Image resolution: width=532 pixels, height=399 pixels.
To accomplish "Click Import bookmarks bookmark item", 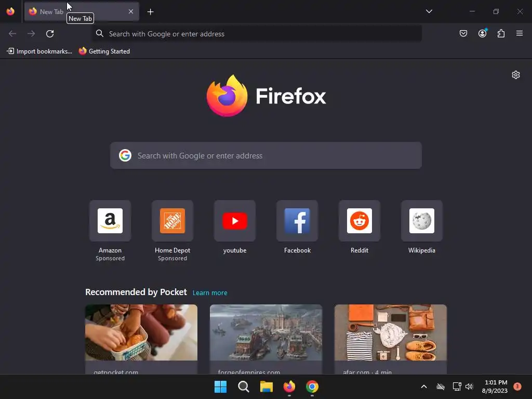I will pos(39,51).
